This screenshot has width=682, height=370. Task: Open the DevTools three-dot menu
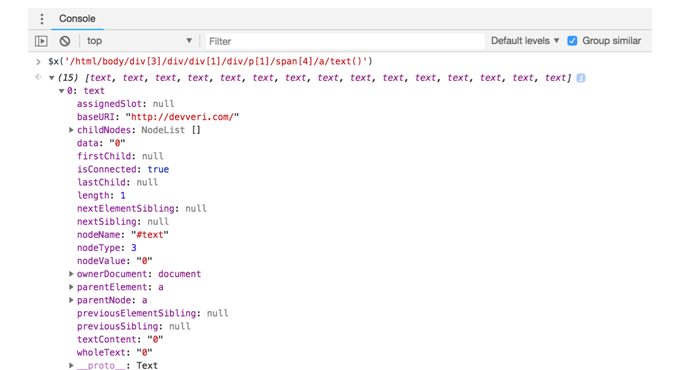click(x=42, y=19)
